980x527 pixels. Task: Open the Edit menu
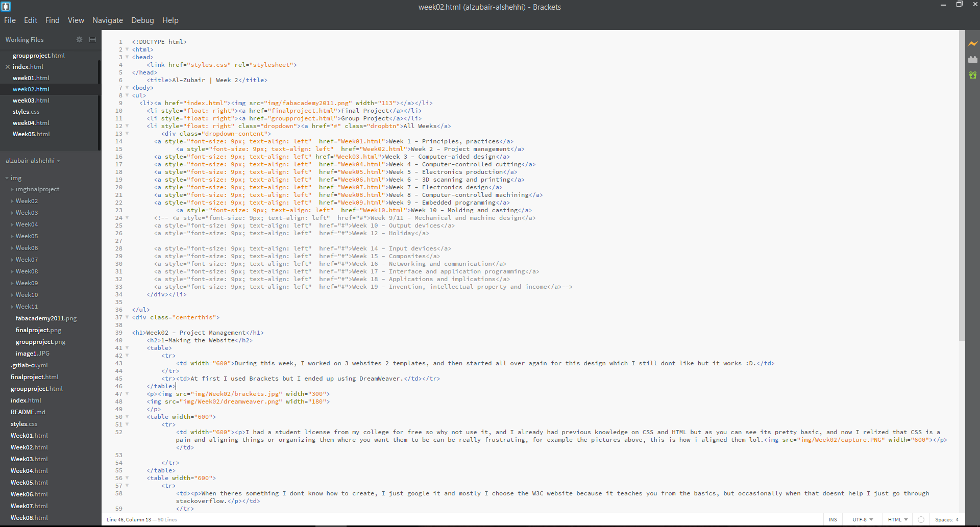point(31,20)
